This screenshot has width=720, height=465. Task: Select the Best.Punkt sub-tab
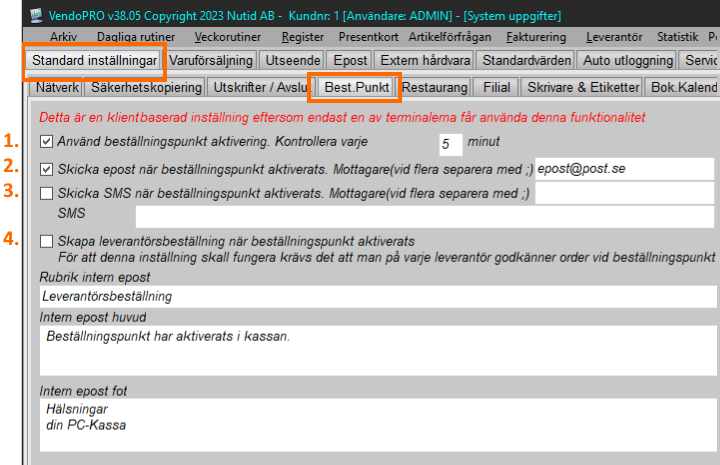355,87
